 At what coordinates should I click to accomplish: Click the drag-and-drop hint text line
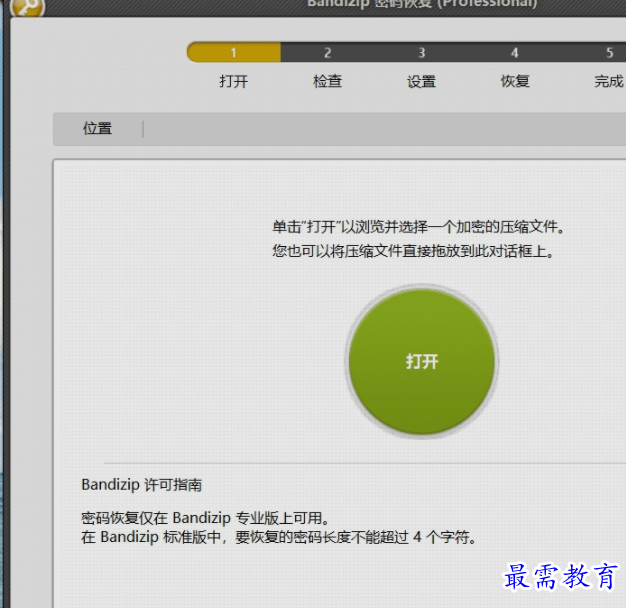(x=413, y=252)
